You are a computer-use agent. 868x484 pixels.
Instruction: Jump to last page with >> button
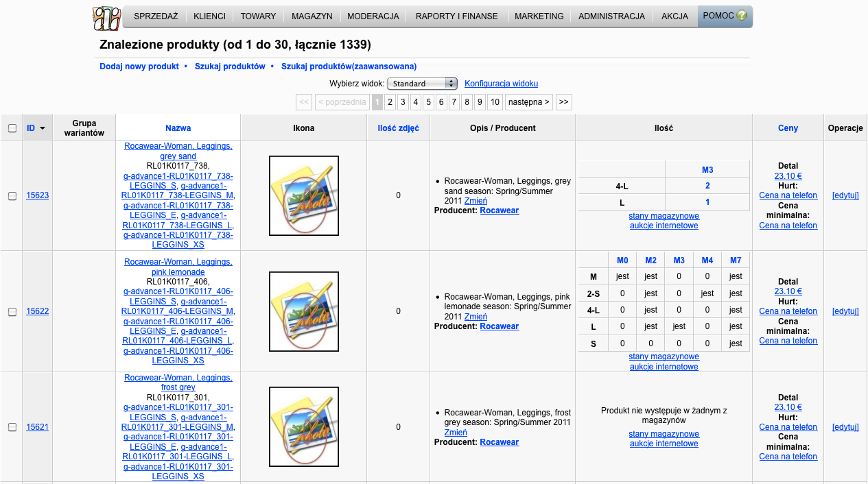(563, 102)
